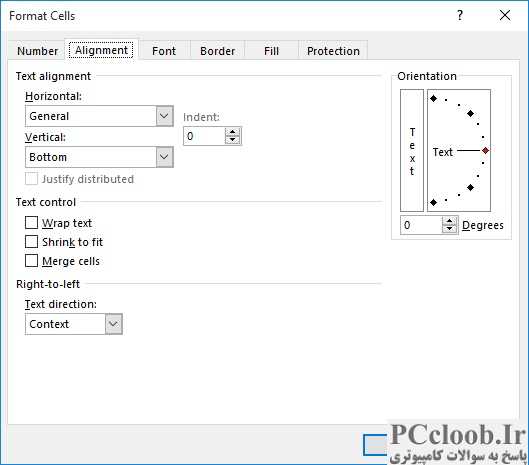Image resolution: width=529 pixels, height=465 pixels.
Task: Open the Border tab
Action: tap(218, 51)
